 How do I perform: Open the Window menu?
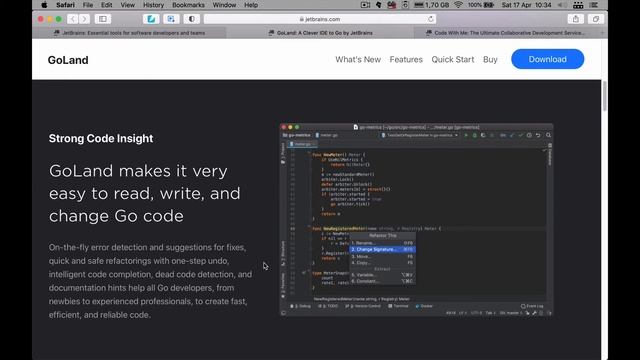click(x=224, y=5)
